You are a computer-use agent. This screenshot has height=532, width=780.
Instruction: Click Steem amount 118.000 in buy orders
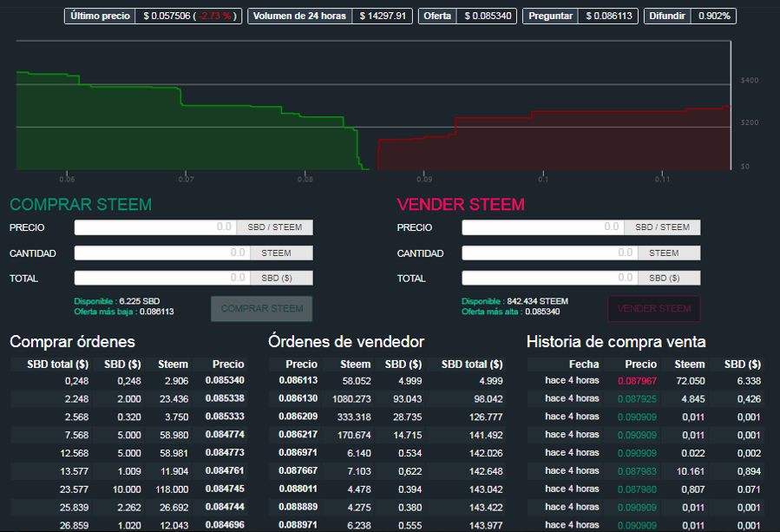pyautogui.click(x=172, y=489)
